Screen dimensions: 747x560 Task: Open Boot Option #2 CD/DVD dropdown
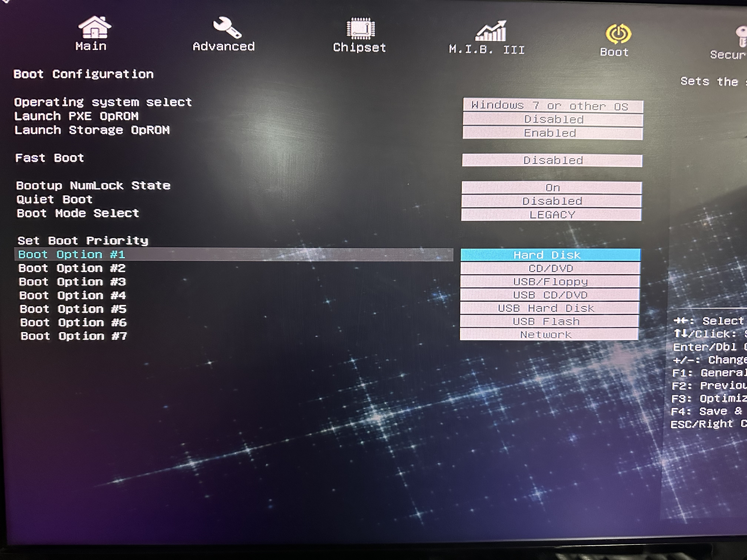coord(550,268)
